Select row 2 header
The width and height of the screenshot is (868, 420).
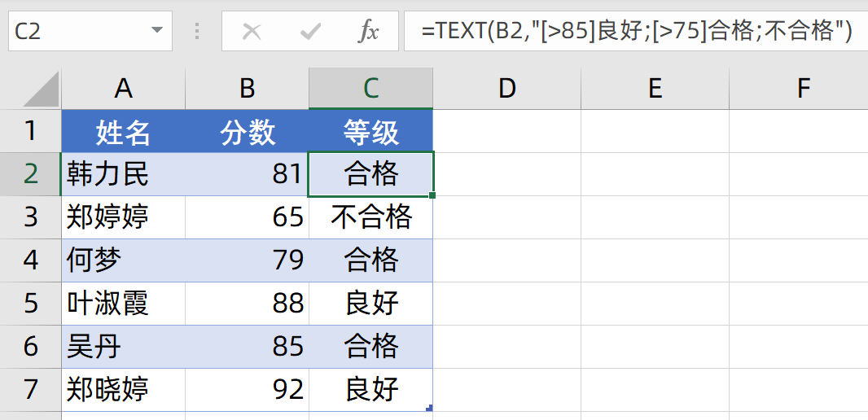(30, 173)
